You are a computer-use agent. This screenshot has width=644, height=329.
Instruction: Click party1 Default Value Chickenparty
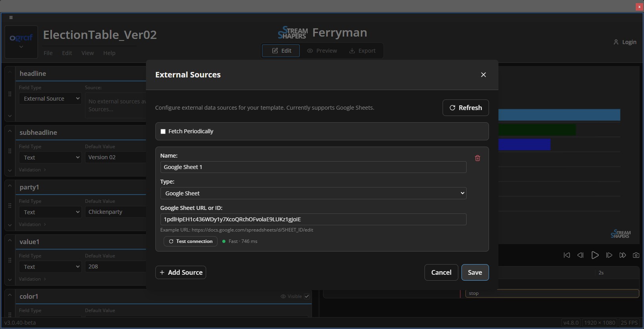point(115,212)
